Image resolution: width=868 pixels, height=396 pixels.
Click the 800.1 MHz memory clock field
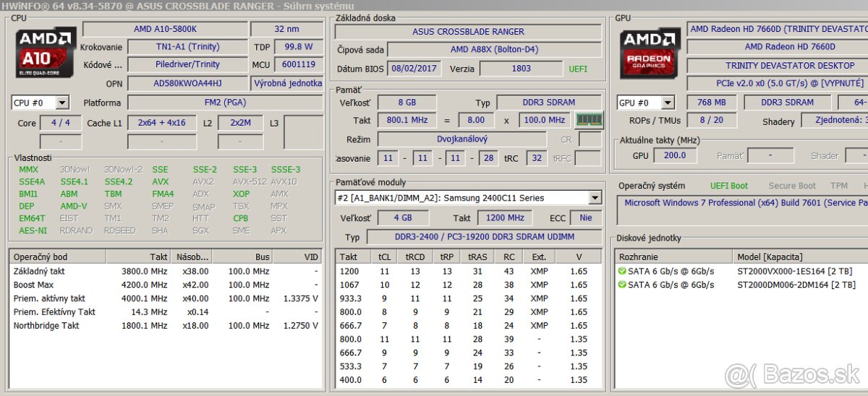coord(407,120)
